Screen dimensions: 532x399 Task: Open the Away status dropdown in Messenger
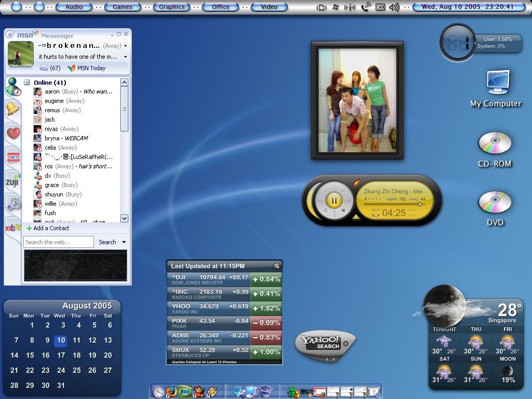pyautogui.click(x=125, y=46)
